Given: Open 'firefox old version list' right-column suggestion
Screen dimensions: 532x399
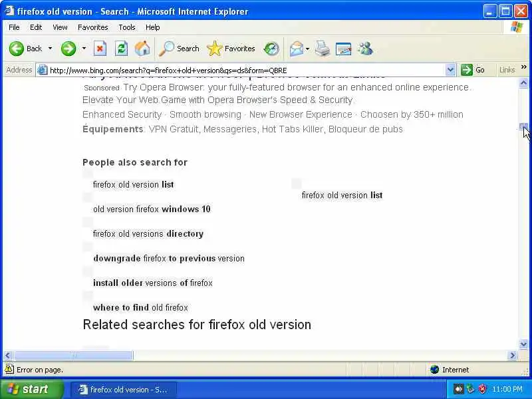Looking at the screenshot, I should [x=342, y=196].
